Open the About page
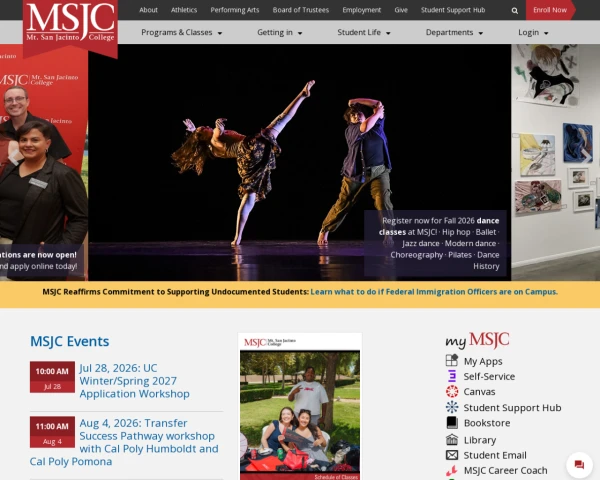The image size is (600, 480). [x=148, y=10]
